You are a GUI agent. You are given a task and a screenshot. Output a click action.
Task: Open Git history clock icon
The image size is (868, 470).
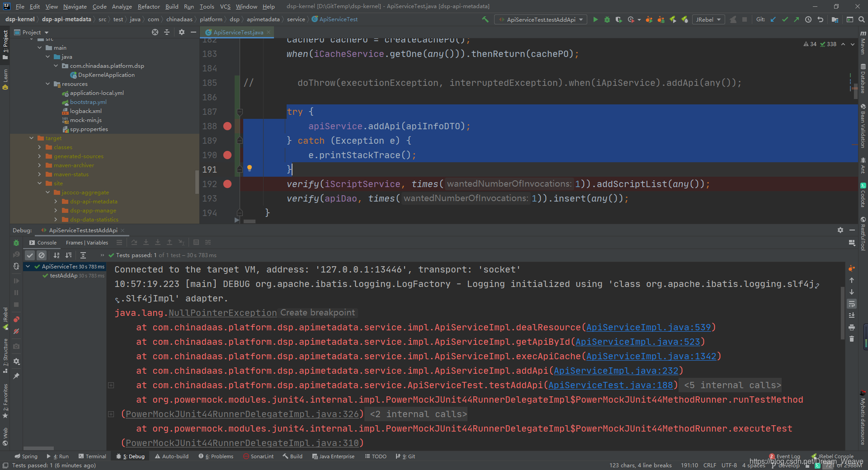point(808,19)
